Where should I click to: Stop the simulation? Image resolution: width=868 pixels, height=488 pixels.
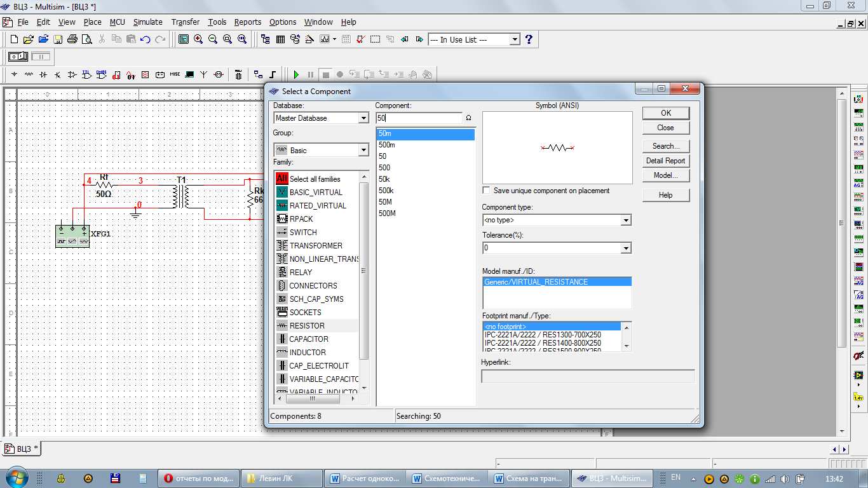click(x=325, y=74)
